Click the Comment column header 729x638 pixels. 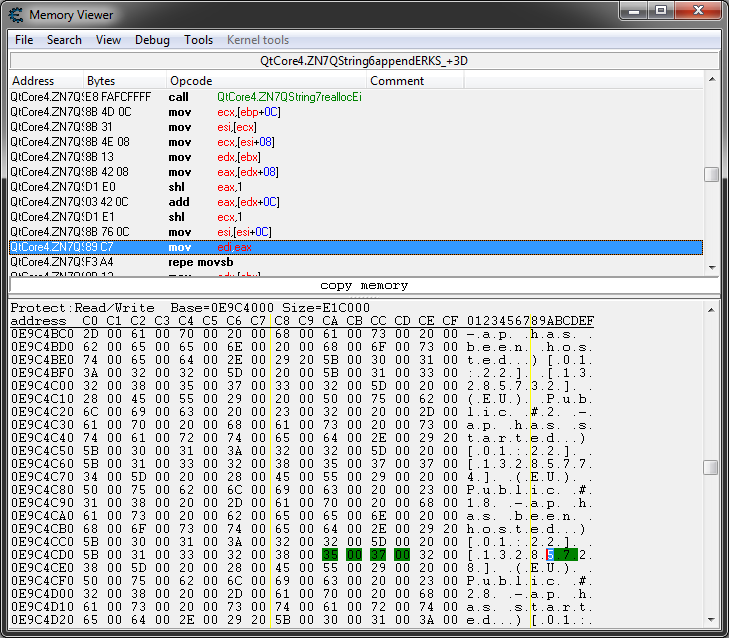click(x=397, y=80)
